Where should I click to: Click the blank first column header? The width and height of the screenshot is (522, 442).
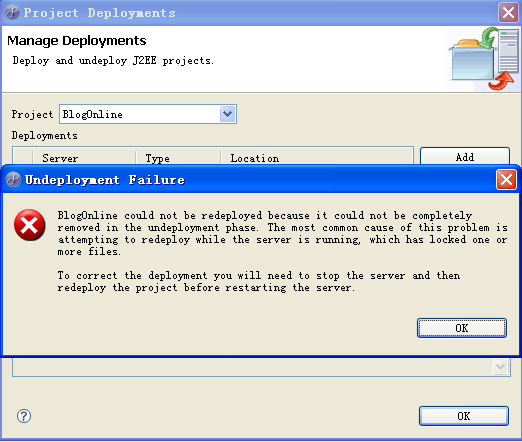23,158
